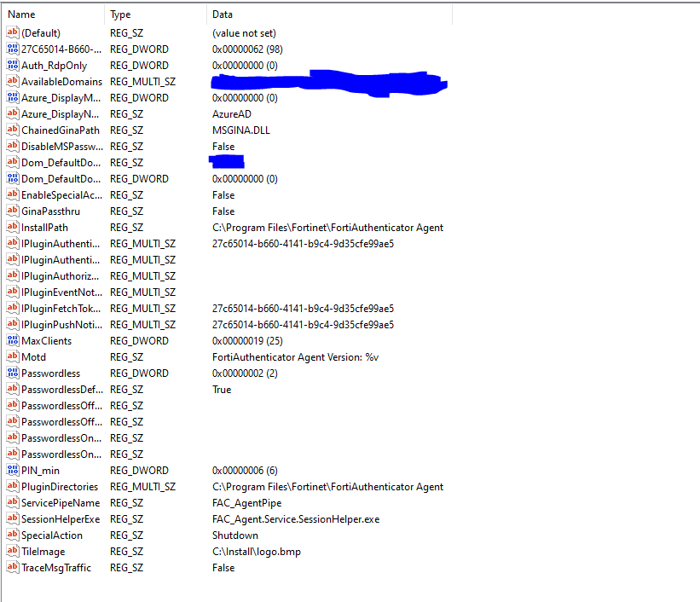The image size is (700, 602).
Task: Select the "SpecialAction" value name
Action: pos(52,535)
